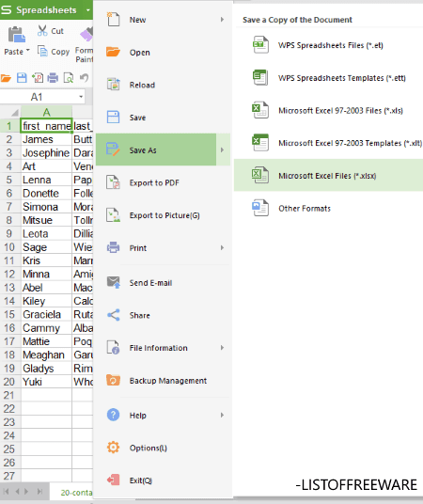This screenshot has height=504, width=423.
Task: Expand the New submenu arrow
Action: coord(222,20)
